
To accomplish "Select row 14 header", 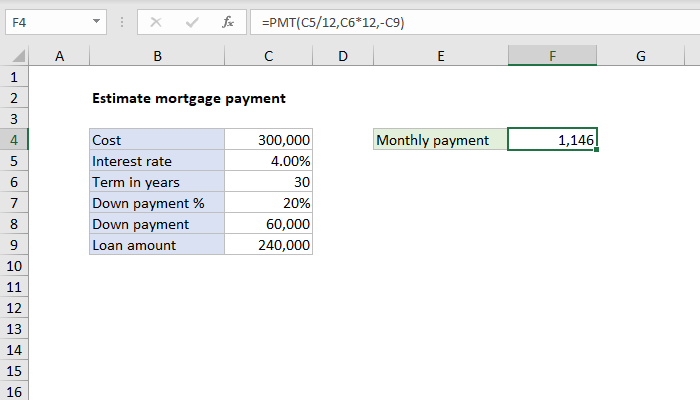I will pos(14,350).
